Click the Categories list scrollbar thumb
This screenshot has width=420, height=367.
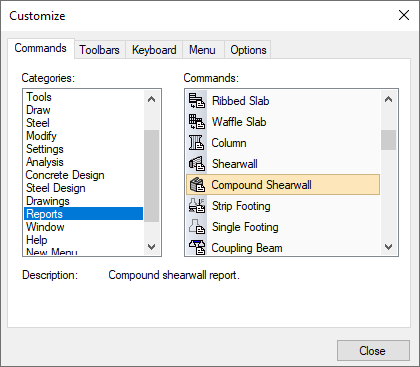point(152,176)
